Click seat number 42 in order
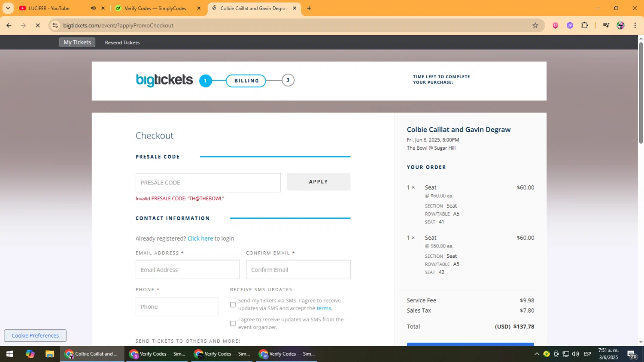This screenshot has height=362, width=644. click(441, 272)
